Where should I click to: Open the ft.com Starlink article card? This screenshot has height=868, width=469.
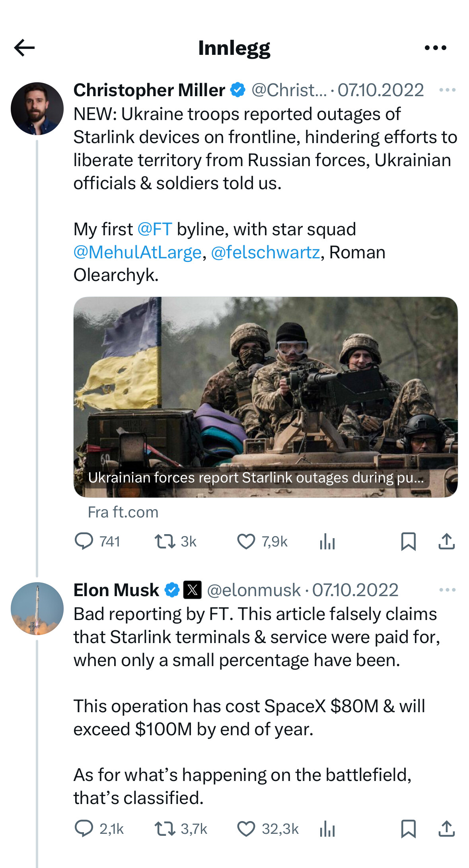pos(265,397)
